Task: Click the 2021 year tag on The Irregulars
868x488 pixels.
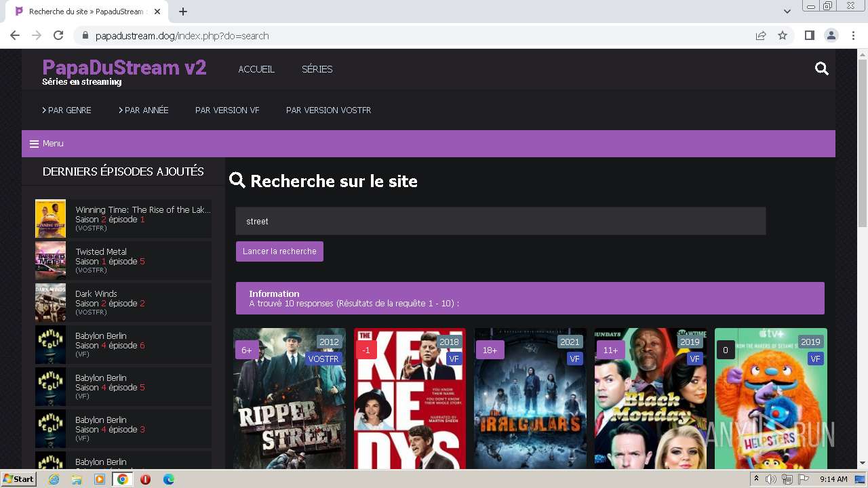Action: [x=570, y=342]
